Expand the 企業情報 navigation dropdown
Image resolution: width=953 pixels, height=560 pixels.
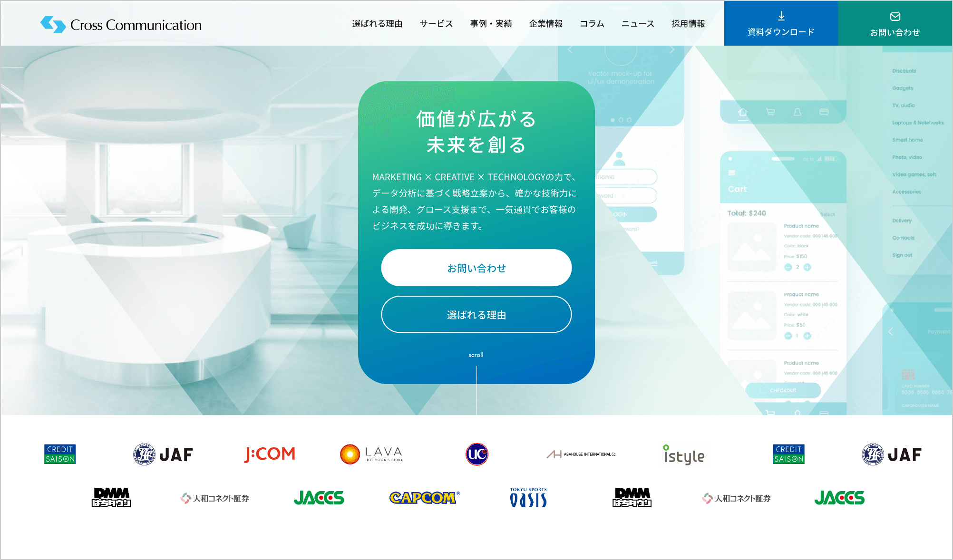(546, 24)
